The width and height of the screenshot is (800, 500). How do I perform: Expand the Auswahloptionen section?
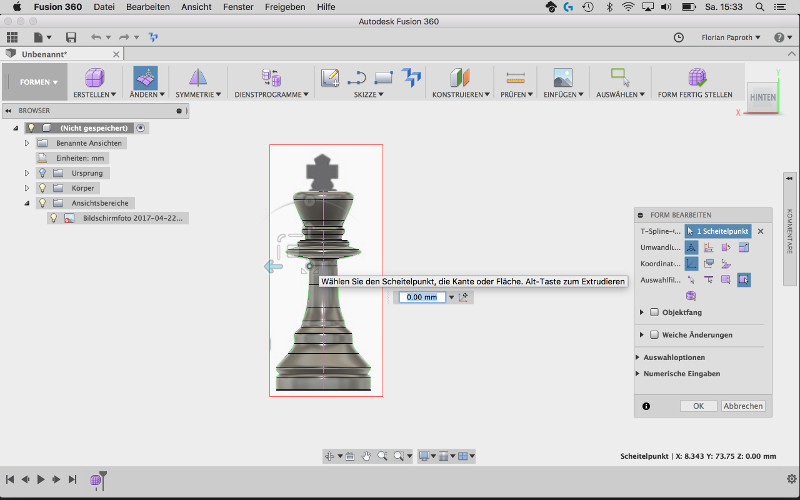(676, 357)
